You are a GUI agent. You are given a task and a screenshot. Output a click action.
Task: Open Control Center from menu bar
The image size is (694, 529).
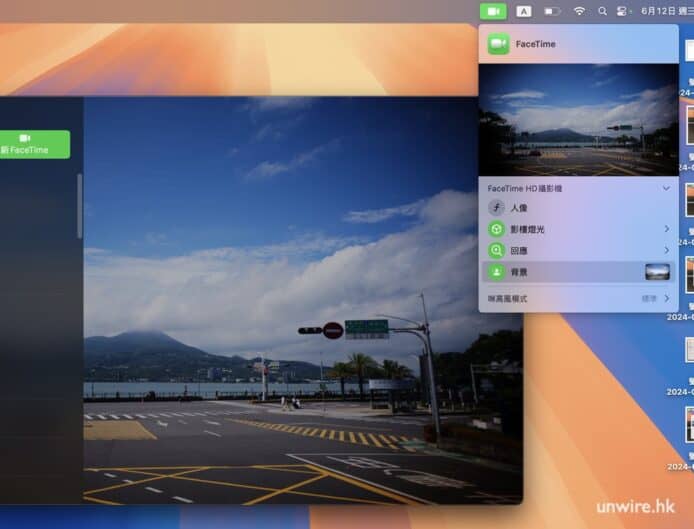pos(621,11)
